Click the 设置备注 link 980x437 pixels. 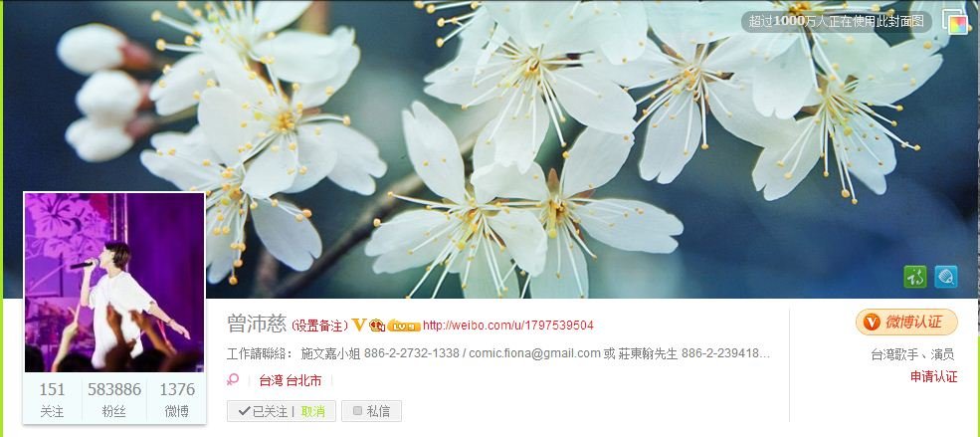pos(320,326)
